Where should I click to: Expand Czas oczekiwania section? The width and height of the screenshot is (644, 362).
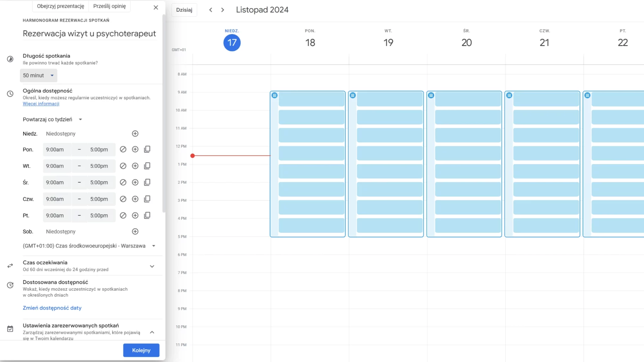click(152, 266)
